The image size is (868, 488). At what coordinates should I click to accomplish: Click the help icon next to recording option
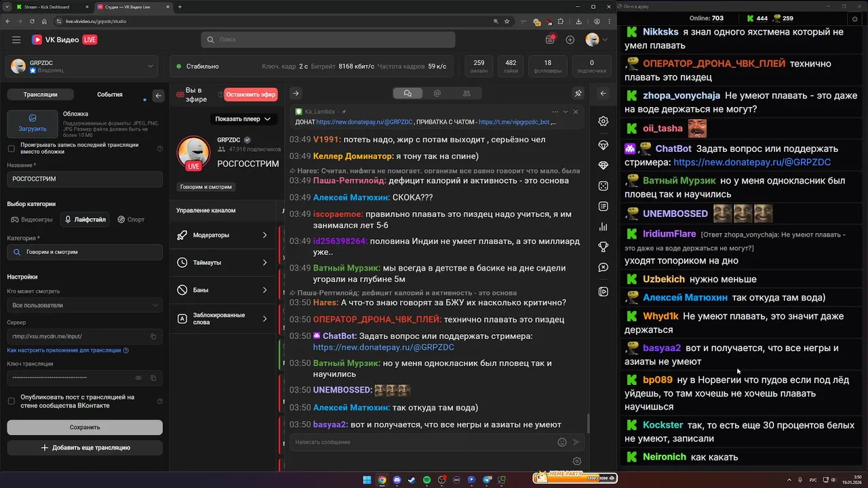click(x=160, y=148)
